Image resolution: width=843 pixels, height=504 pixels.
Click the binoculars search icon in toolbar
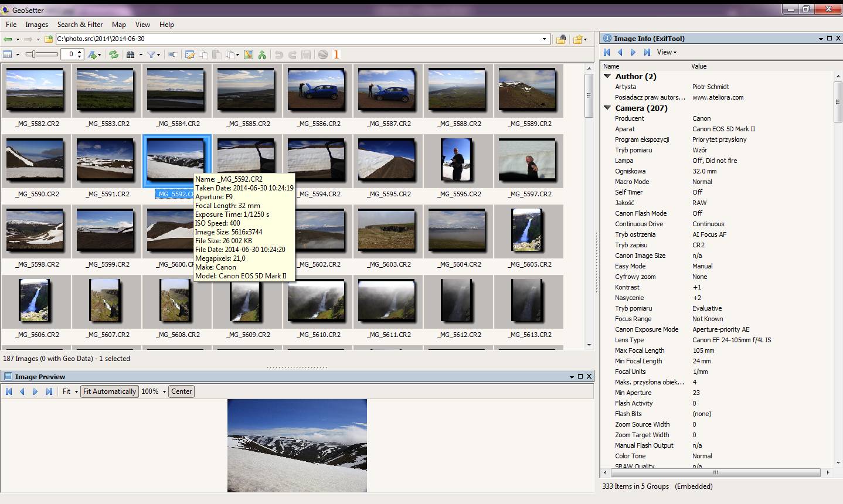pos(131,55)
